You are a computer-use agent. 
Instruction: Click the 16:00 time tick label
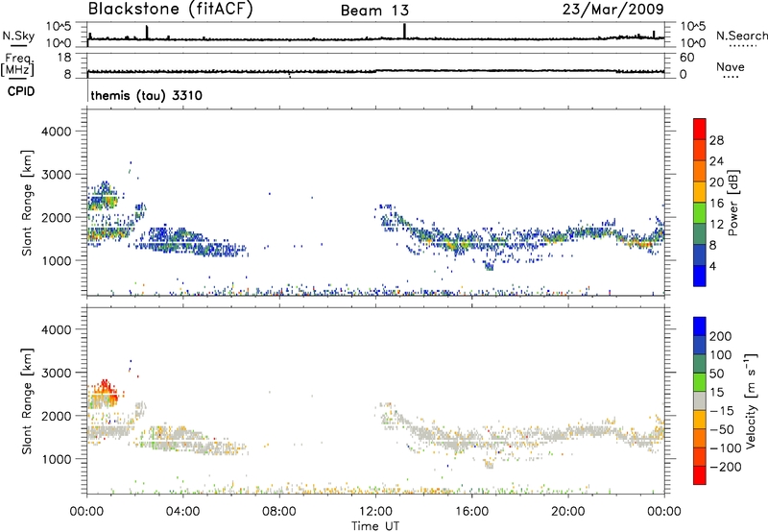click(471, 512)
